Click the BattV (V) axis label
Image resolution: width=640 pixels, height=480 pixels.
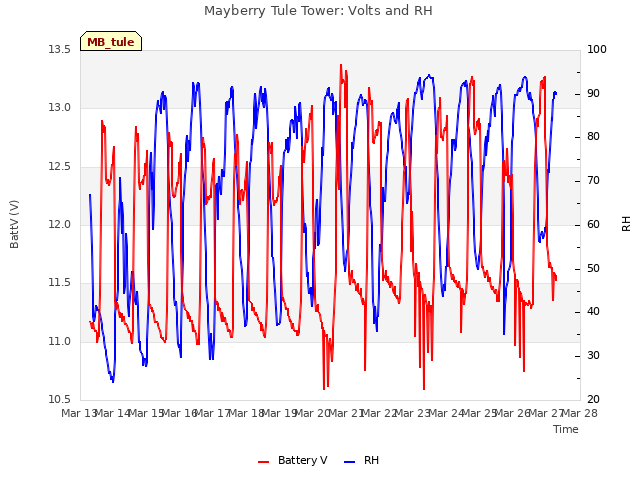coord(14,224)
